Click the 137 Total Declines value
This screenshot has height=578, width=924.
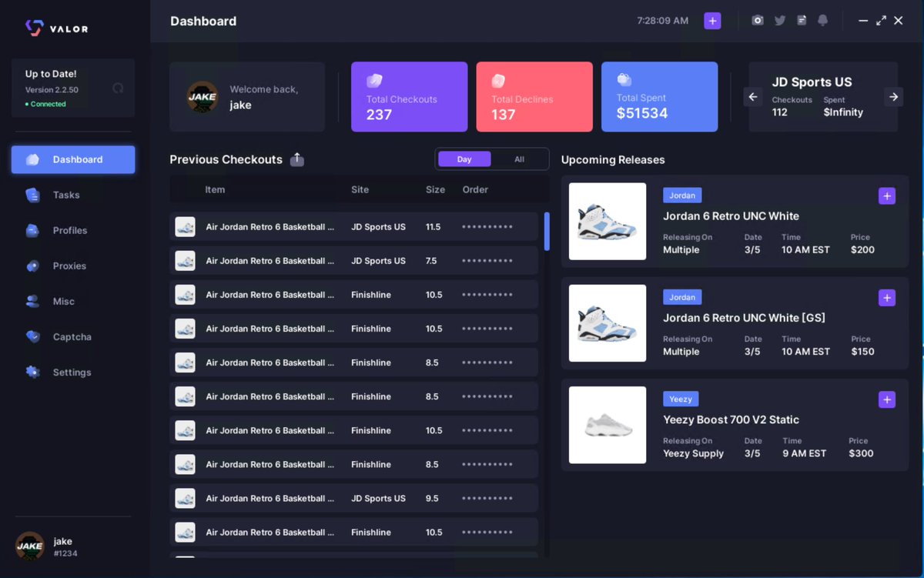[x=504, y=115]
